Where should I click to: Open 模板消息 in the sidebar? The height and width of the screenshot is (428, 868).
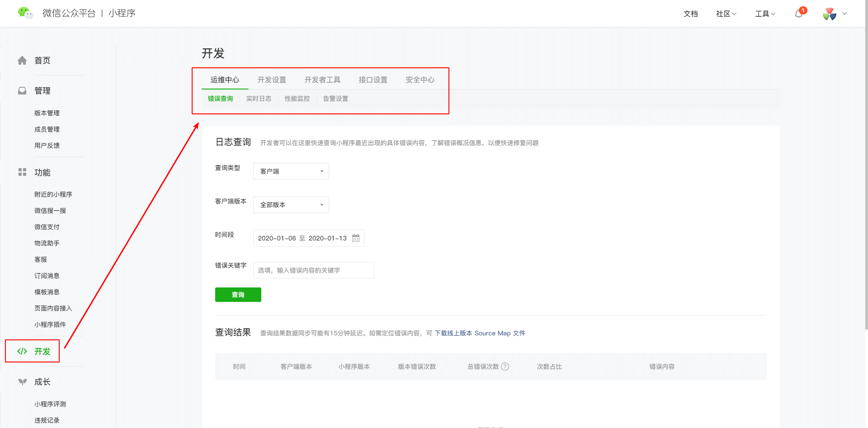pos(47,292)
